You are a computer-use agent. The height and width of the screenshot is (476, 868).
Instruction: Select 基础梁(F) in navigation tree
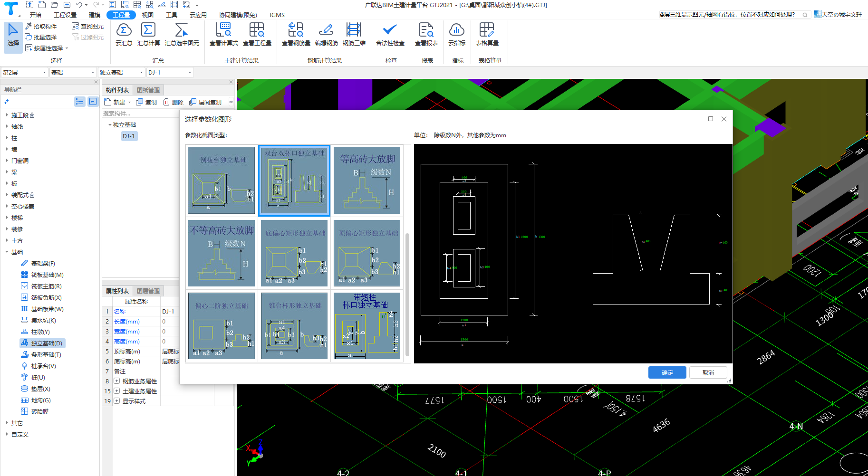[38, 263]
